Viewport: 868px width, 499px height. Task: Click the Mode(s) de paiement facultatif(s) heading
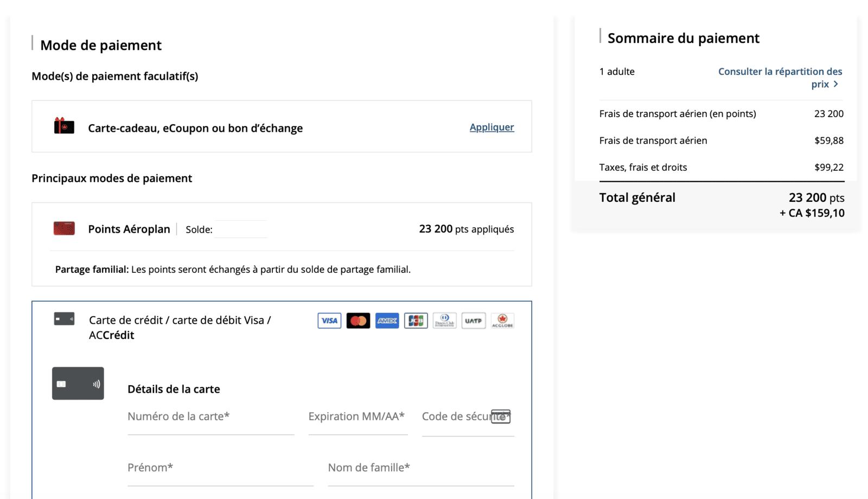(x=115, y=76)
